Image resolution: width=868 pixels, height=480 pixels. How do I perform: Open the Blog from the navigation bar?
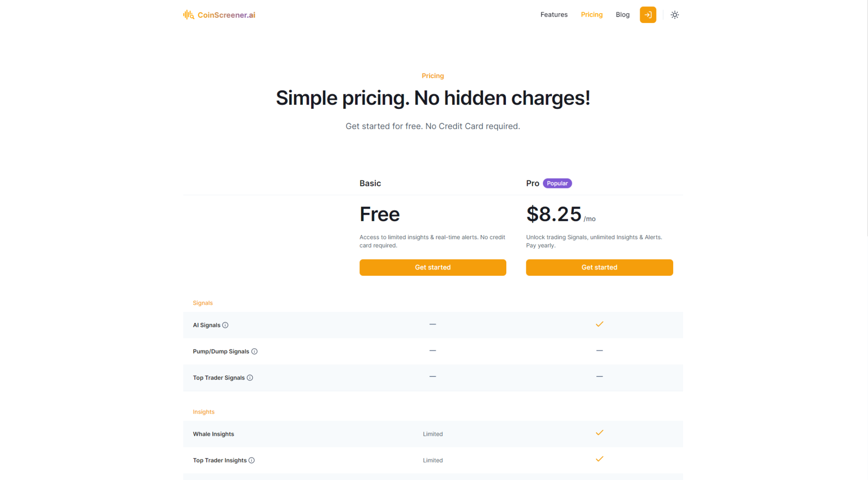pyautogui.click(x=623, y=14)
